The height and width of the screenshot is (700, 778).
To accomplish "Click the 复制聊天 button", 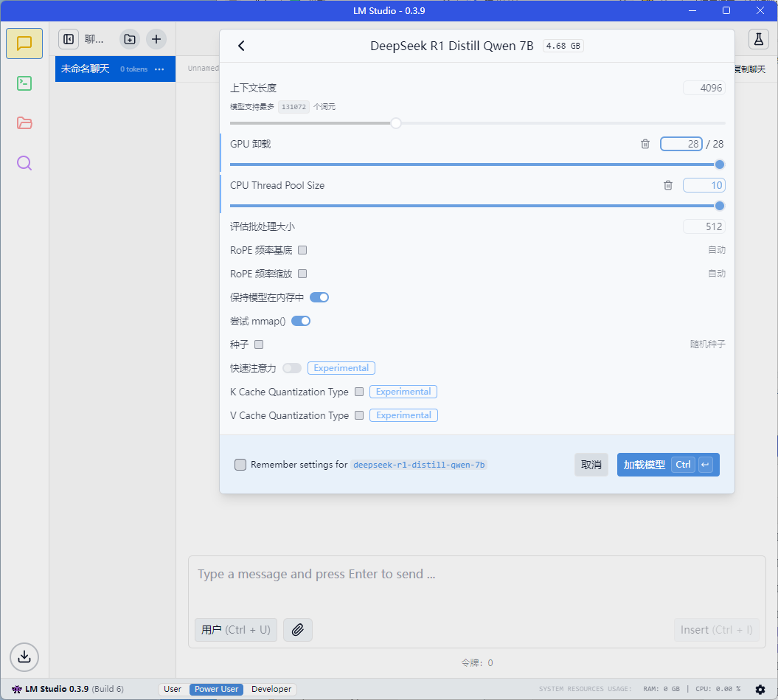I will coord(750,69).
